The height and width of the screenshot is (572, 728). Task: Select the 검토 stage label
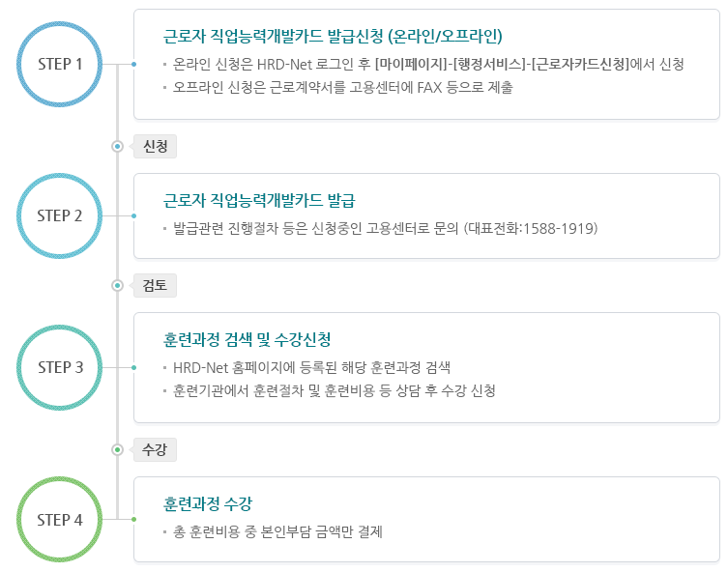click(155, 285)
